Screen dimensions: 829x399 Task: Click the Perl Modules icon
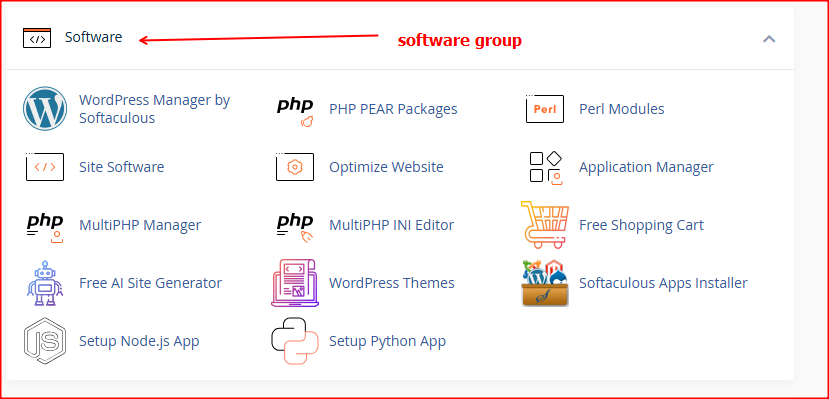point(545,109)
